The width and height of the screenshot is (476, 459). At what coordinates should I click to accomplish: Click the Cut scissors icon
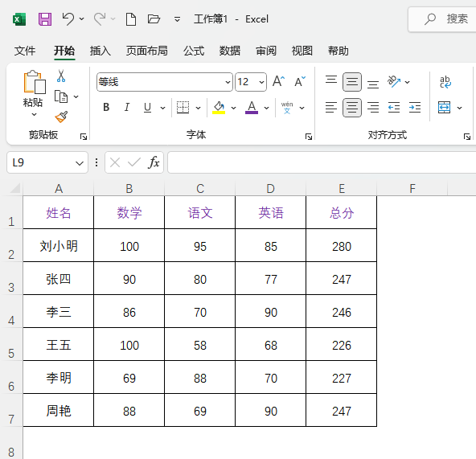[x=61, y=76]
